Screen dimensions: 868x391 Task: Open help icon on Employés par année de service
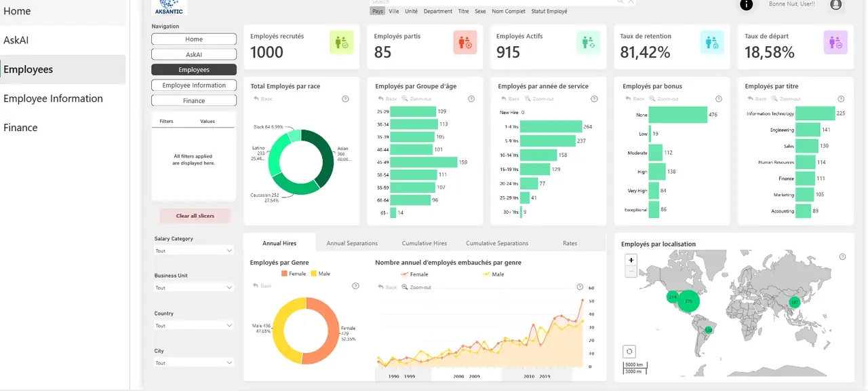(593, 98)
